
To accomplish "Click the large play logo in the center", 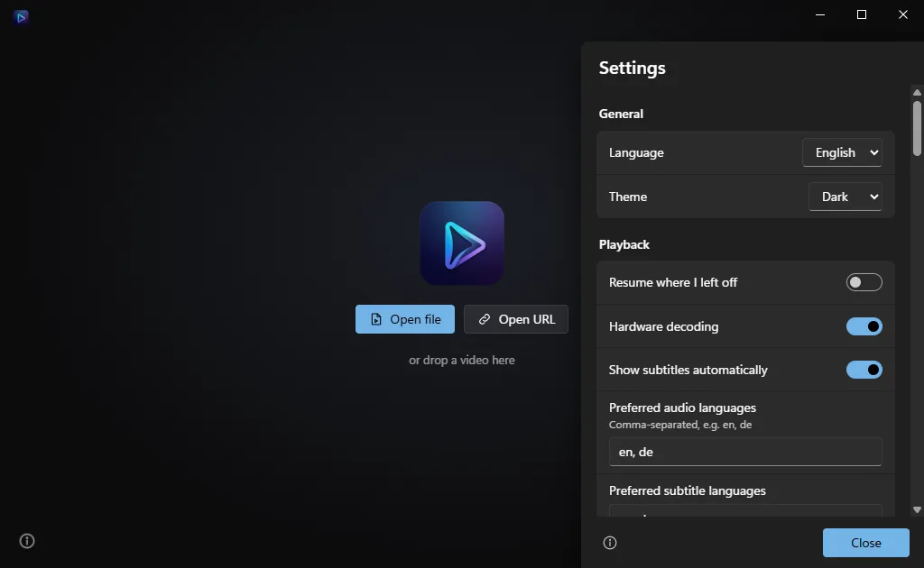I will click(462, 243).
